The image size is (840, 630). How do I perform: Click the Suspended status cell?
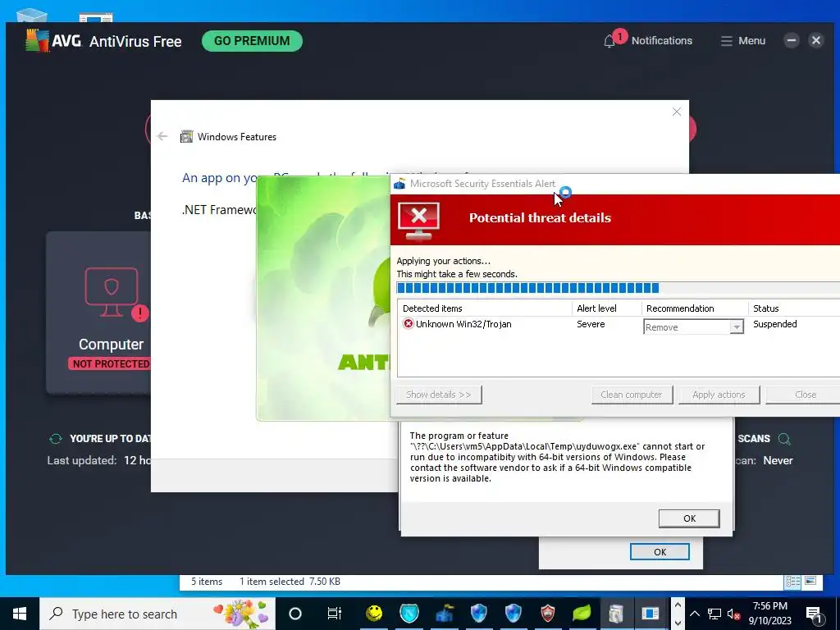774,324
